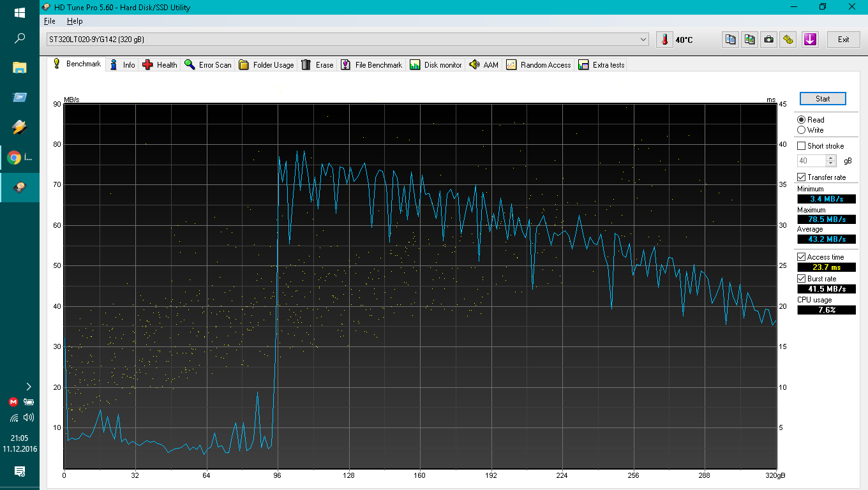The width and height of the screenshot is (868, 490).
Task: Increase short stroke size with up arrow
Action: tap(830, 158)
